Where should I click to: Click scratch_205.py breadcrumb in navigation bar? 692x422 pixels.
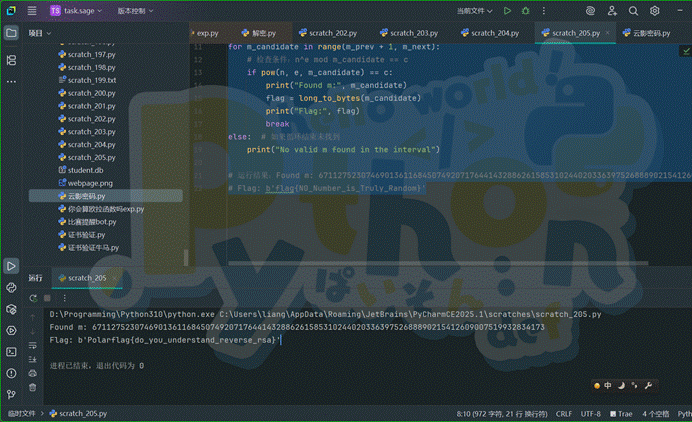(x=78, y=414)
